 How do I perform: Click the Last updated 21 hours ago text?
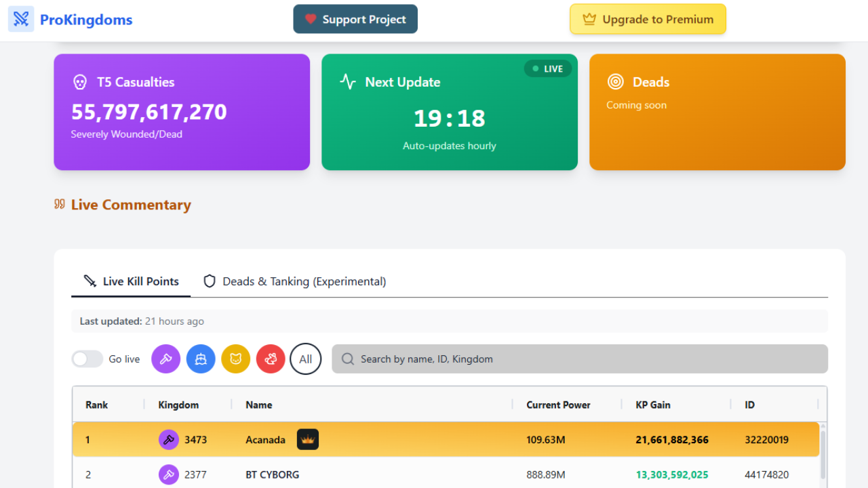click(x=142, y=321)
